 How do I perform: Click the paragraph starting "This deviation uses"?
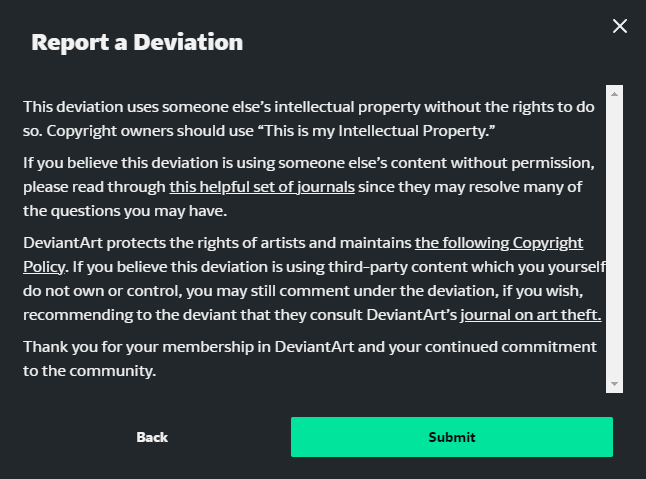pyautogui.click(x=300, y=105)
